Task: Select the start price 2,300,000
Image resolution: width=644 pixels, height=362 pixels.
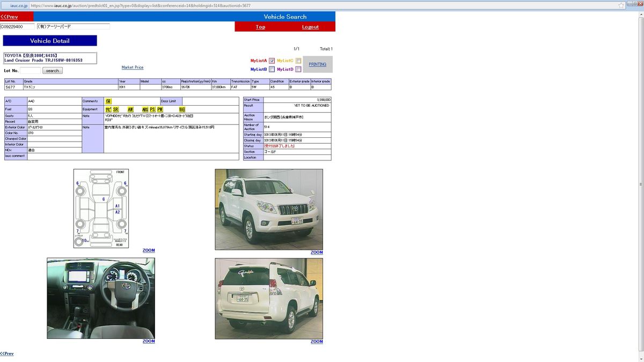Action: tap(324, 100)
